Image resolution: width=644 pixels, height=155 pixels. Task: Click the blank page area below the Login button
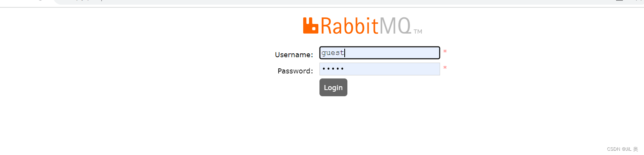click(x=333, y=124)
